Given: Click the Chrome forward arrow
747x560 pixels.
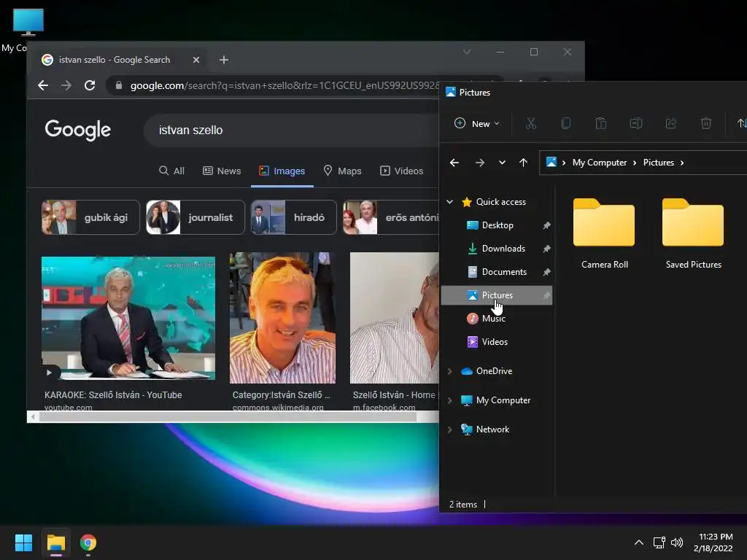Looking at the screenshot, I should coord(66,86).
